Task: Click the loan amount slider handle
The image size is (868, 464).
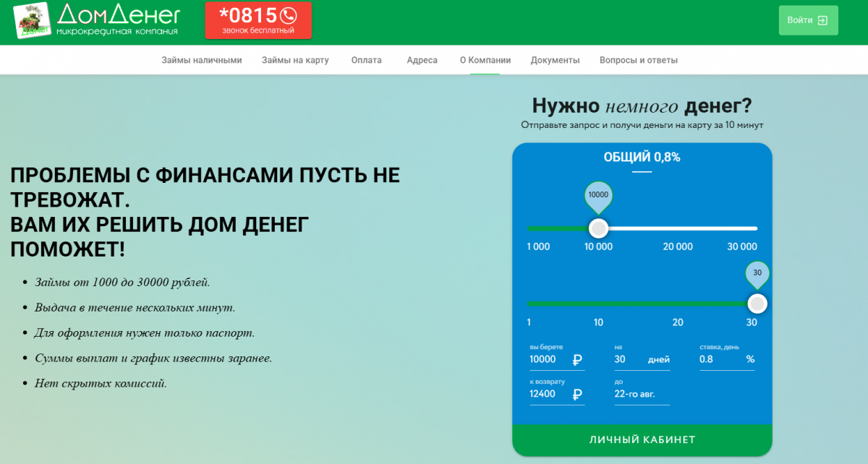Action: coord(598,228)
